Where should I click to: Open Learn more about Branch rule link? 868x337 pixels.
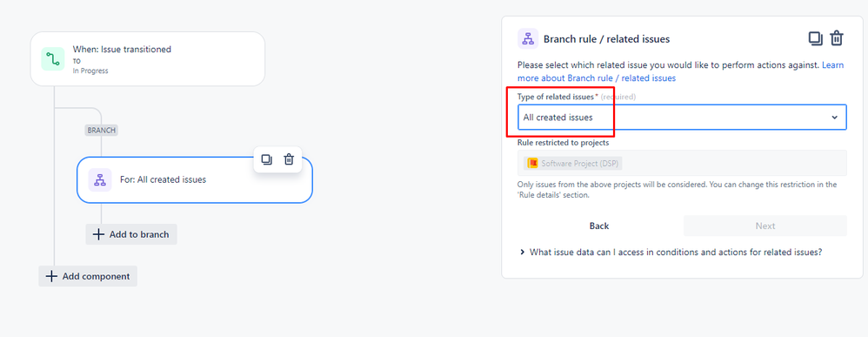pyautogui.click(x=681, y=71)
